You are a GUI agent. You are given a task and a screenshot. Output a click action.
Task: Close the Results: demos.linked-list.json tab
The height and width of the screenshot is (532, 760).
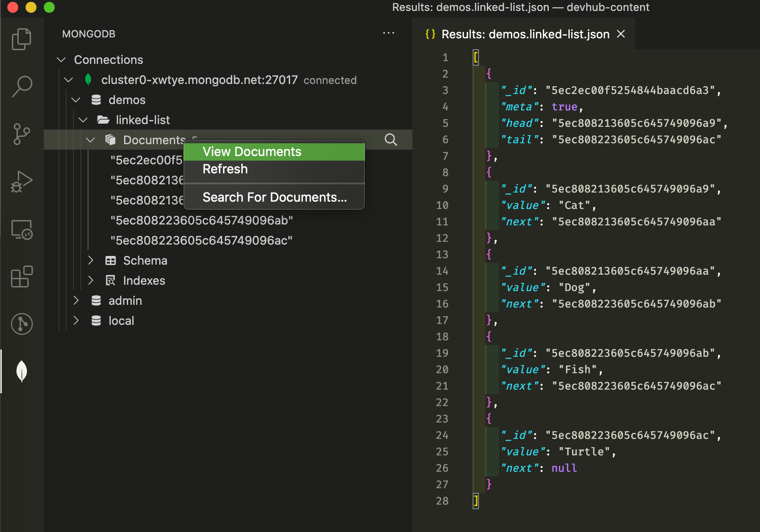point(620,34)
